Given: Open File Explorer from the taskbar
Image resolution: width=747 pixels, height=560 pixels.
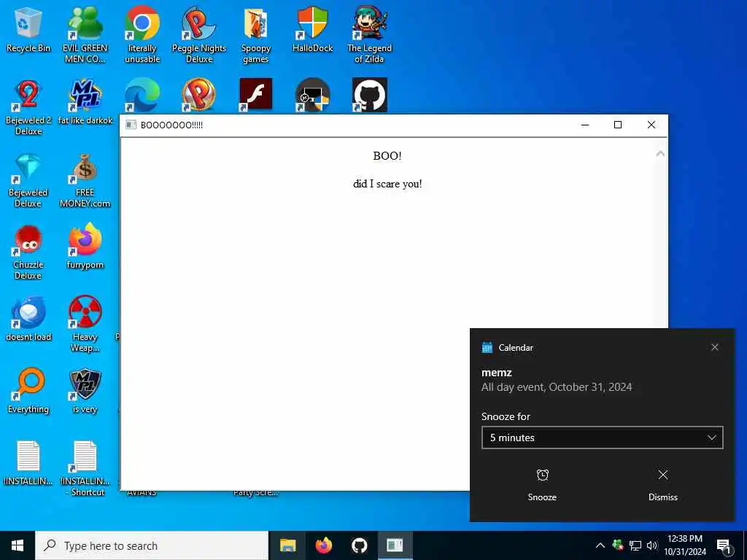Looking at the screenshot, I should tap(287, 545).
